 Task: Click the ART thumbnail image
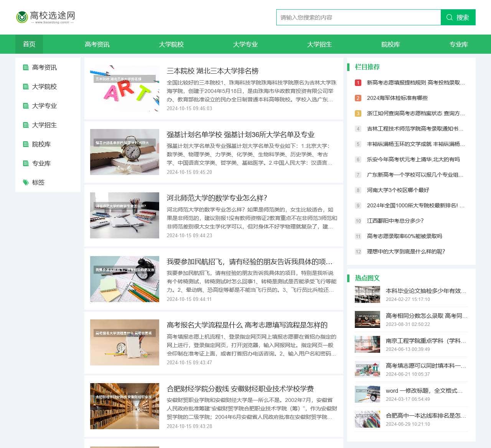[125, 88]
